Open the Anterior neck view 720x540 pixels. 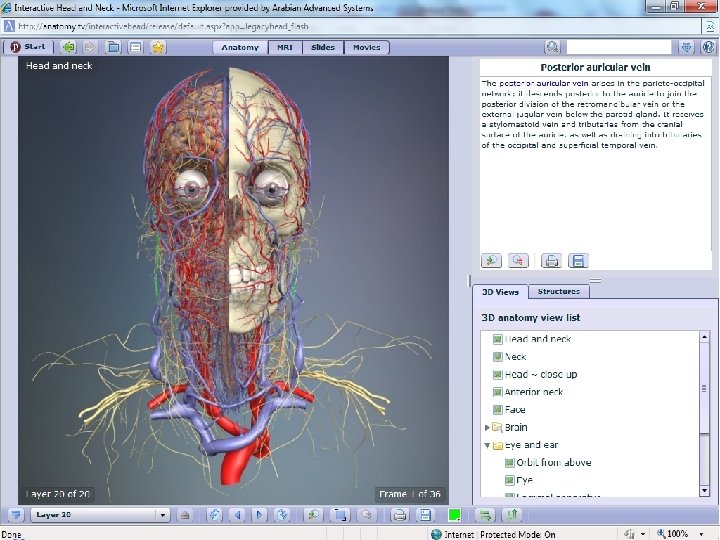click(x=528, y=392)
